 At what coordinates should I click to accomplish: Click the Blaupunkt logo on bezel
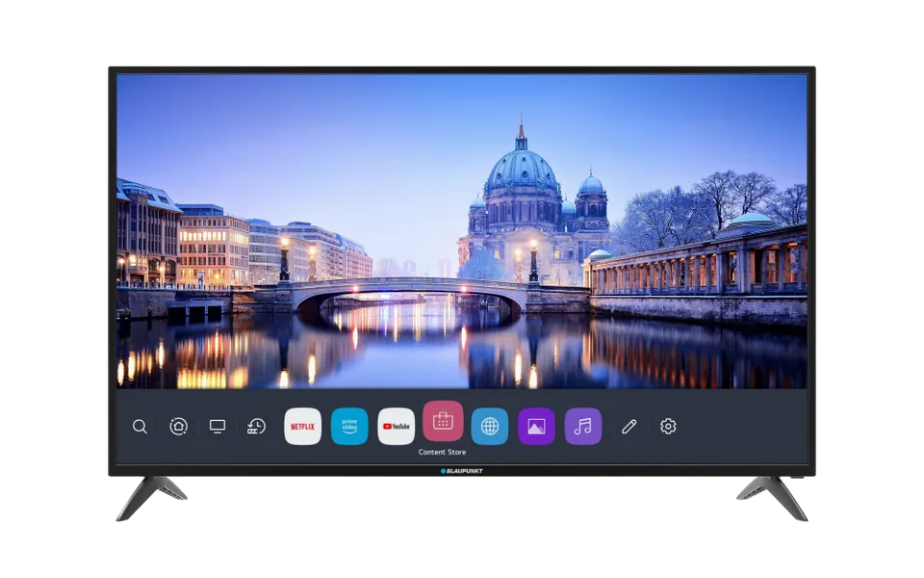[462, 471]
